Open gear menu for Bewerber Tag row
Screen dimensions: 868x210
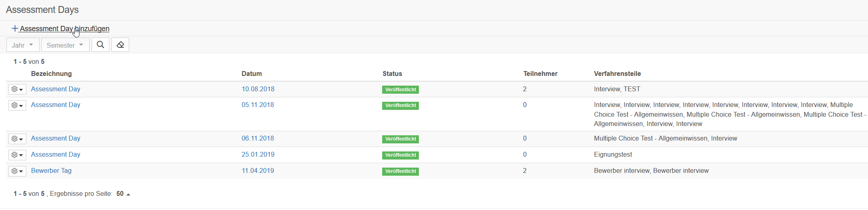[17, 171]
